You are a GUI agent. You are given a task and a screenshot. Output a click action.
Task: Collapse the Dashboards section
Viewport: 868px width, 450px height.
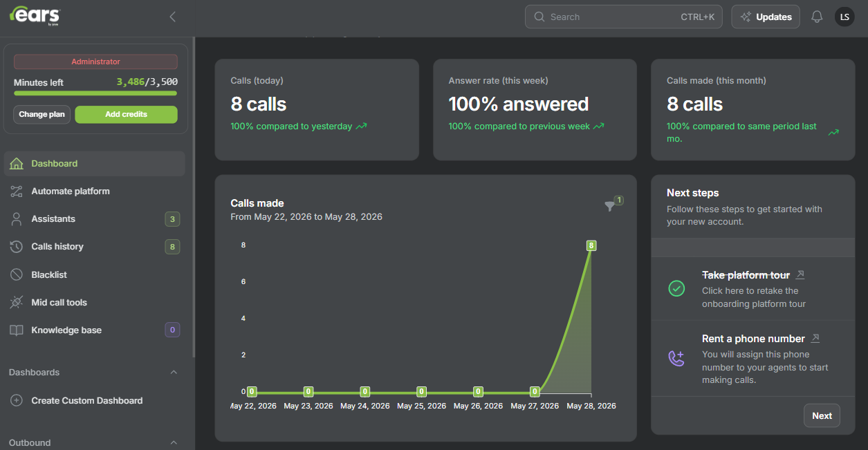coord(174,373)
